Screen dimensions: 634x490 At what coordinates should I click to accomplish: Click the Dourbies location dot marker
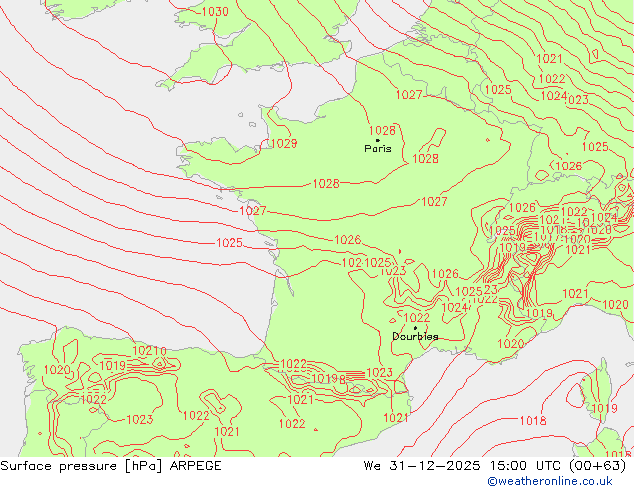point(415,328)
